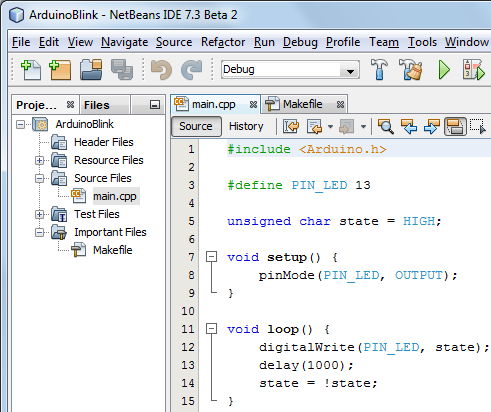Viewport: 491px width, 412px height.
Task: Open the Run menu
Action: (264, 42)
